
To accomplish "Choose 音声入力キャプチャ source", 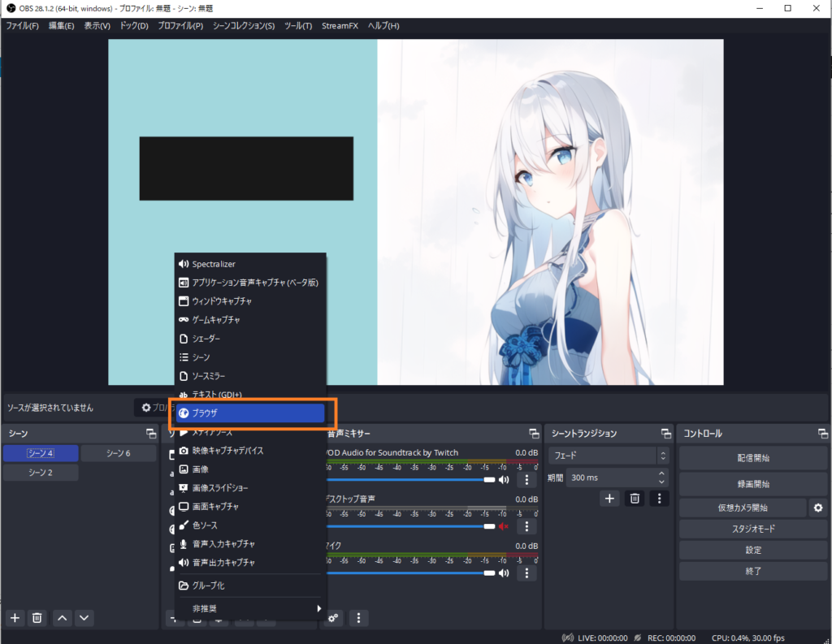I will point(250,544).
